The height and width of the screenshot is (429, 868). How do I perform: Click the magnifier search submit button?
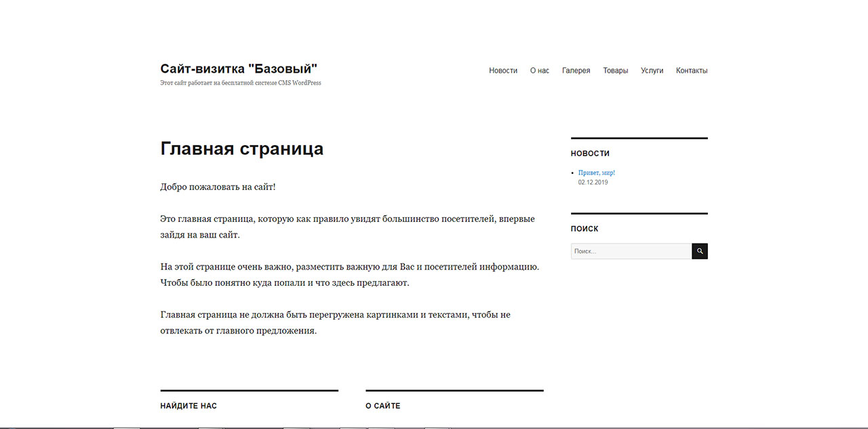pyautogui.click(x=699, y=251)
